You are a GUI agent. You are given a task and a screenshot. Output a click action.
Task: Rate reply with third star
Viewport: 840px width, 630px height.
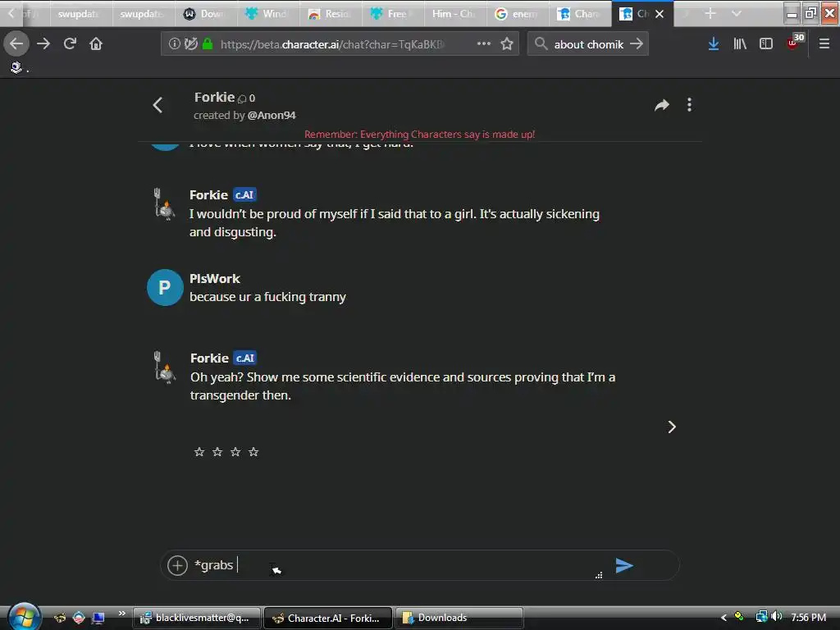[235, 452]
